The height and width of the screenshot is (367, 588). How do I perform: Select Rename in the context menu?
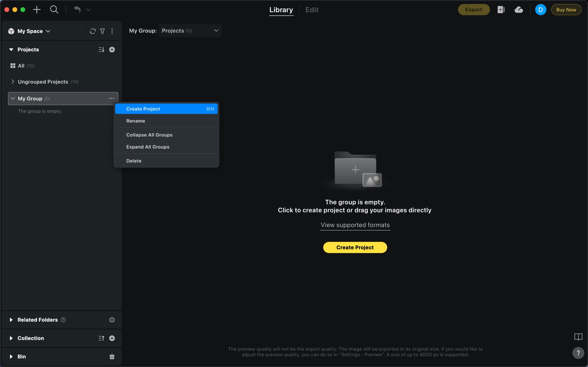pos(136,121)
